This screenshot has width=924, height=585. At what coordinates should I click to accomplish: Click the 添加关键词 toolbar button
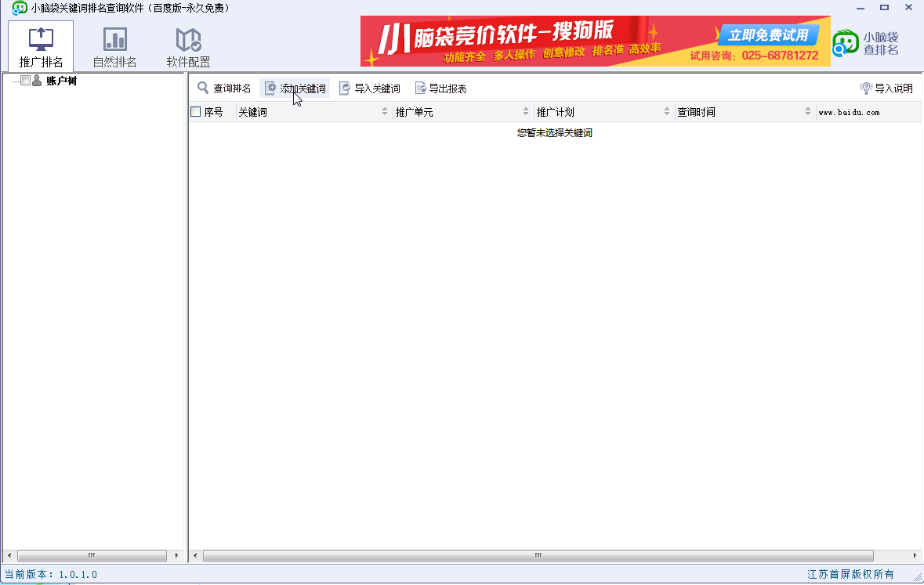tap(295, 88)
